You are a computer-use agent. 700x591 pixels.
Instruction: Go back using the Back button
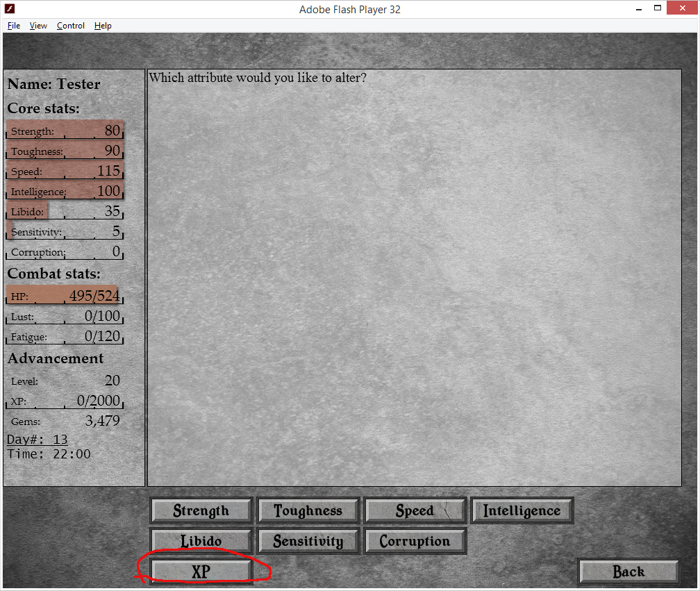click(628, 572)
